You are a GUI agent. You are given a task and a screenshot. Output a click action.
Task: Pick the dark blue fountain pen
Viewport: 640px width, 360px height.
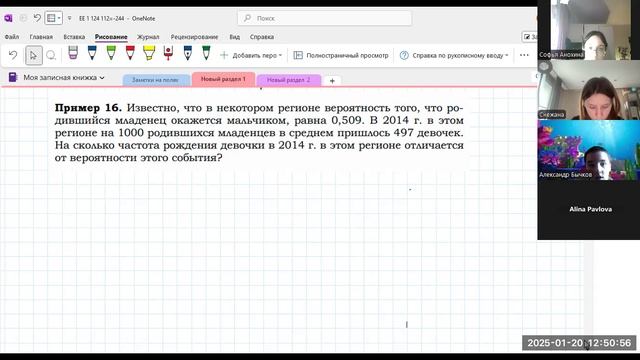tap(187, 53)
